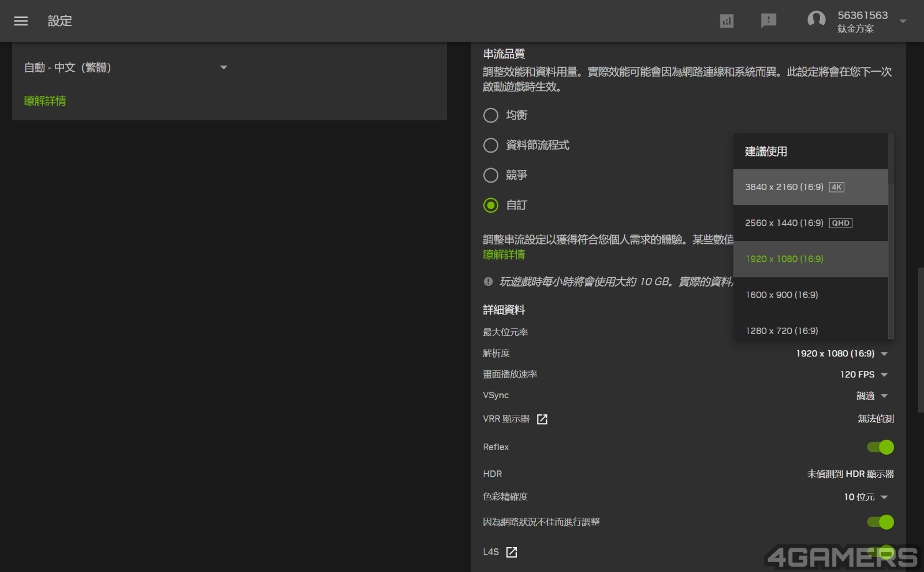This screenshot has width=924, height=572.
Task: Open the language dropdown 自動 - 中文 (繁體)
Action: click(126, 68)
